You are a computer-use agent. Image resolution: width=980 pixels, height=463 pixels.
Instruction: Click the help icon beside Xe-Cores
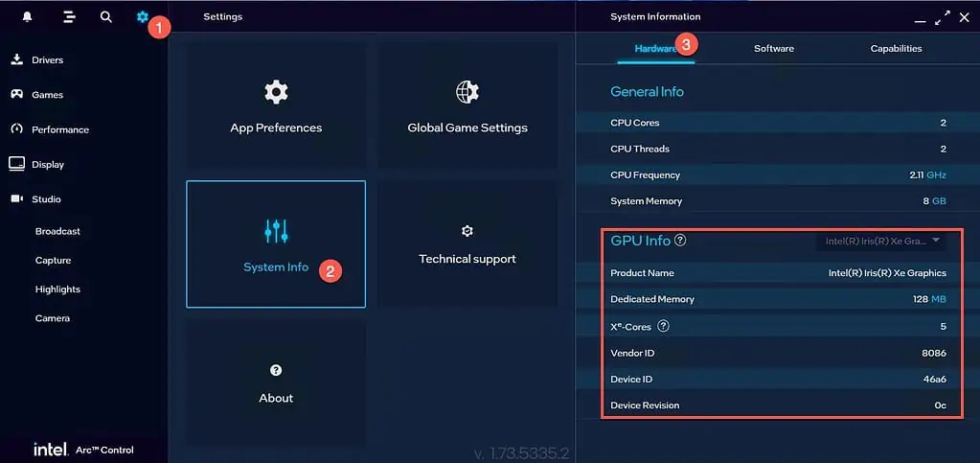point(663,326)
